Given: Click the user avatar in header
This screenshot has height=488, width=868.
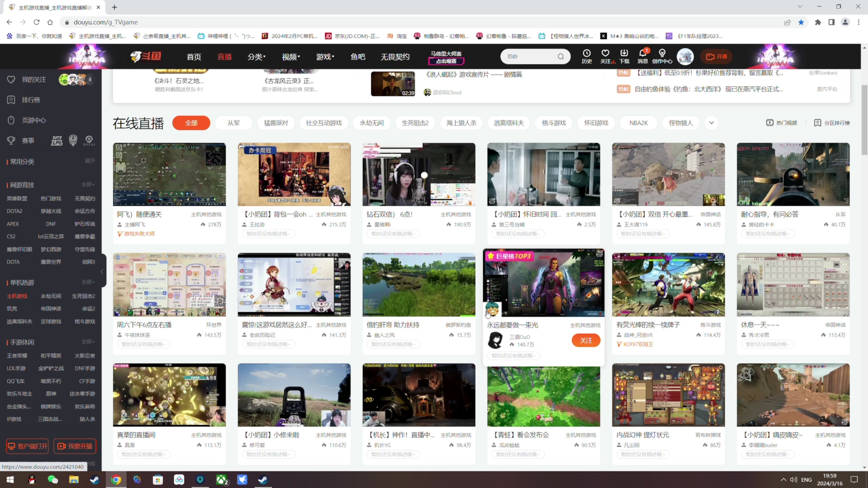Looking at the screenshot, I should (x=685, y=57).
